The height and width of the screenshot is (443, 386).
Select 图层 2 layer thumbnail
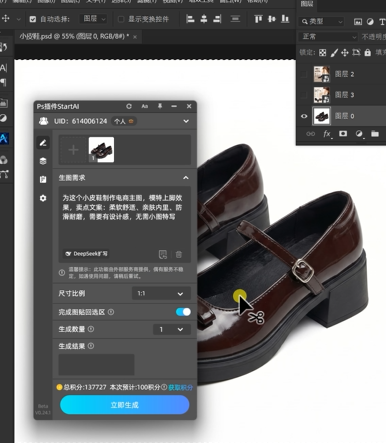click(322, 74)
